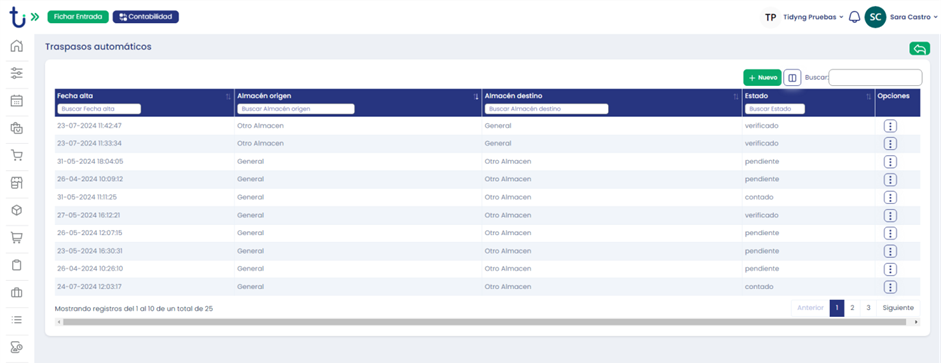Go to page 3 in pagination
941x363 pixels.
tap(868, 308)
